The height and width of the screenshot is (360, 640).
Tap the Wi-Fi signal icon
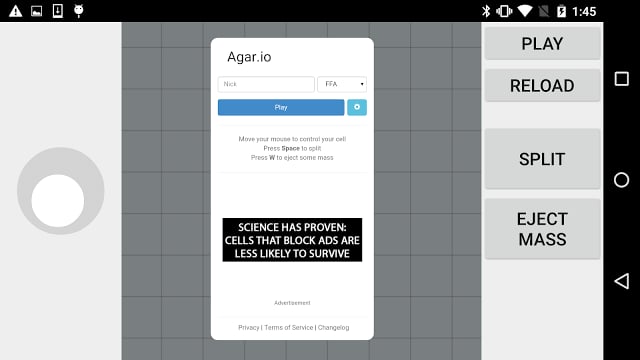pyautogui.click(x=524, y=11)
